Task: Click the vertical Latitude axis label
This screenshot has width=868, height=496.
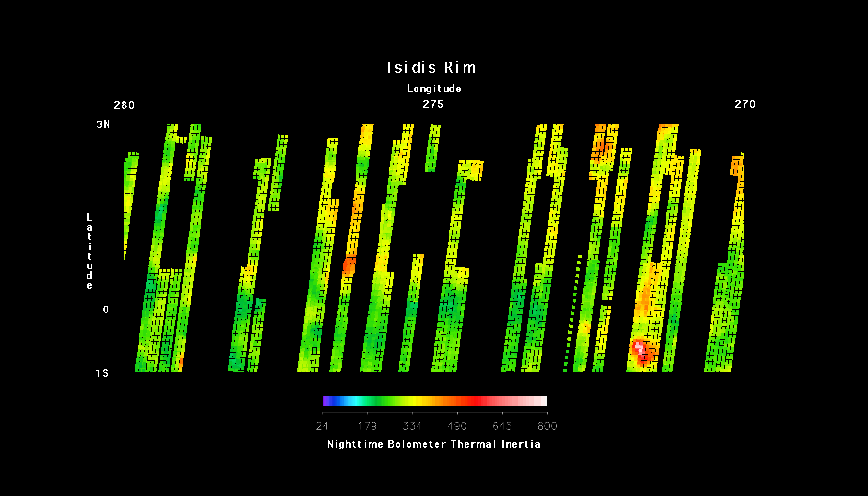Action: [89, 251]
